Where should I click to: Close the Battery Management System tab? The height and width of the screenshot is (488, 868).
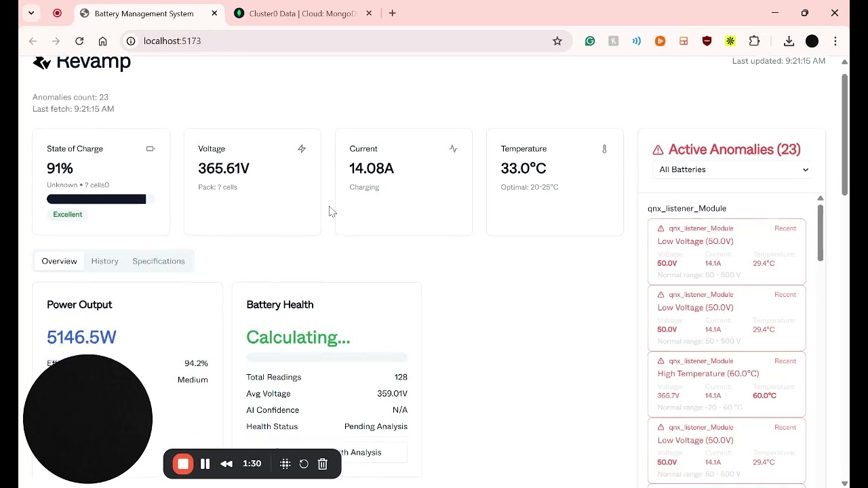pos(214,14)
